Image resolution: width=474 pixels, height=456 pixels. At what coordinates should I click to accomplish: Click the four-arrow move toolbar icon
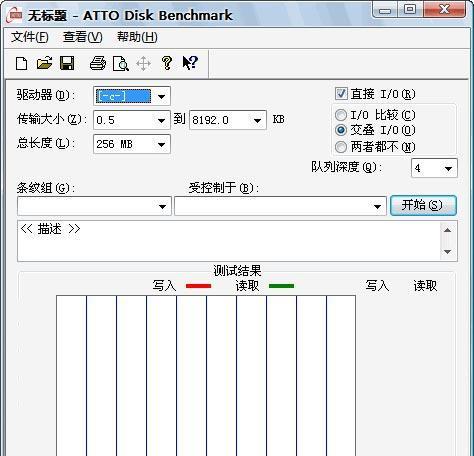point(143,63)
